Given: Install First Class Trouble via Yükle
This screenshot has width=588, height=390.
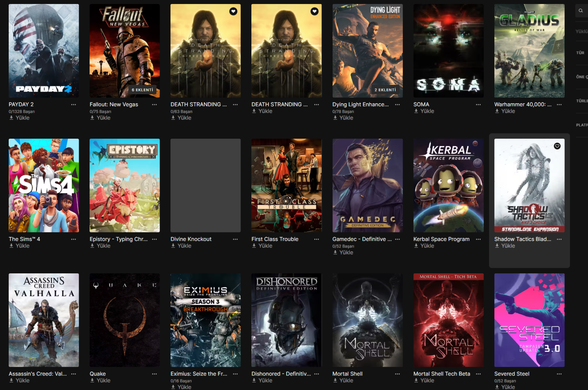Looking at the screenshot, I should pyautogui.click(x=262, y=246).
